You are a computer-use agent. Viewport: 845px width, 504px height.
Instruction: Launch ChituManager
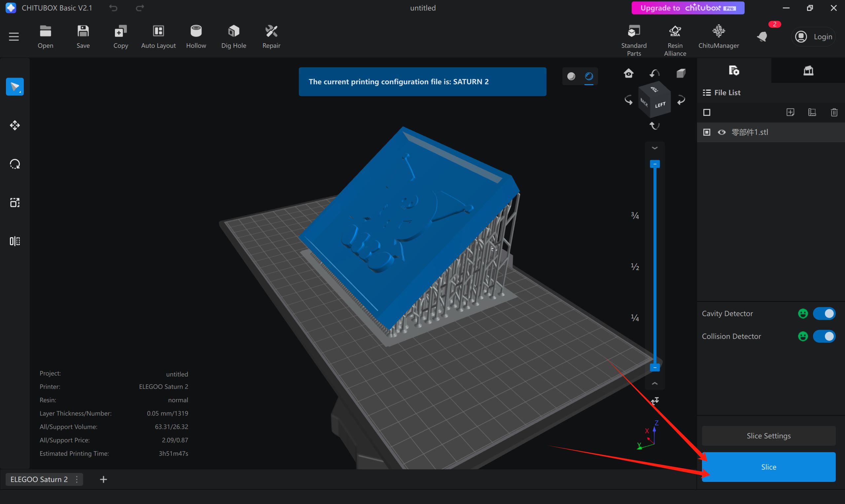[719, 37]
